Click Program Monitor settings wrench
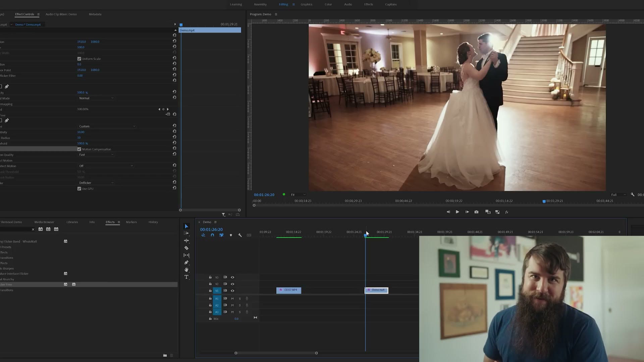The height and width of the screenshot is (362, 644). 633,195
